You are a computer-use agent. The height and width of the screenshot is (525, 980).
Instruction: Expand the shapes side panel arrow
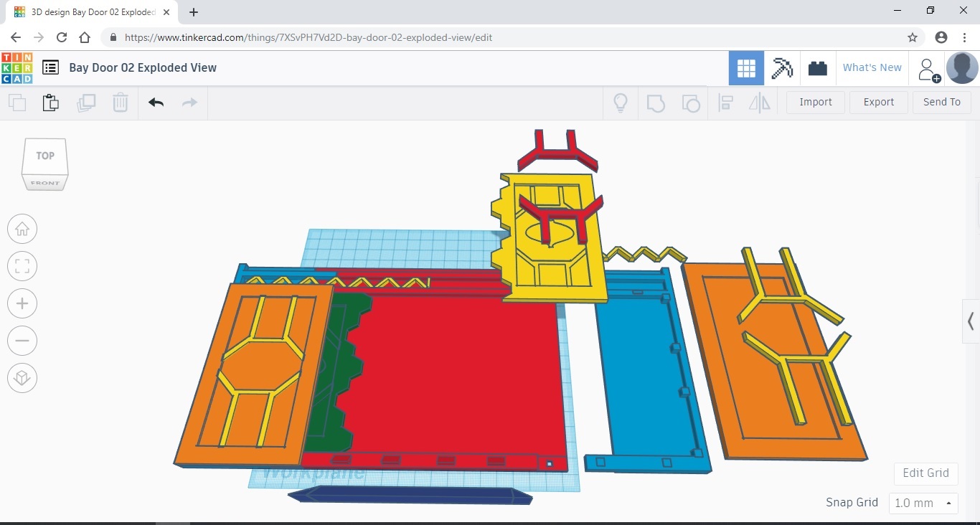pyautogui.click(x=971, y=321)
